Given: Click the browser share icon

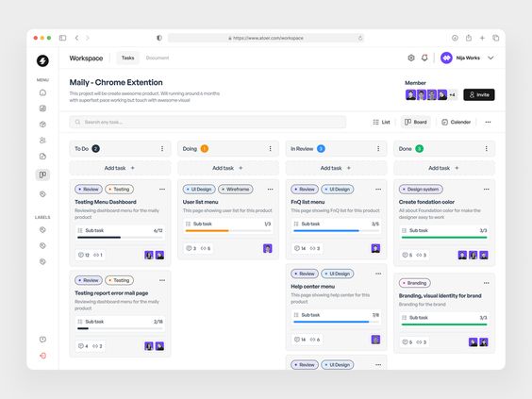Looking at the screenshot, I should coord(469,38).
